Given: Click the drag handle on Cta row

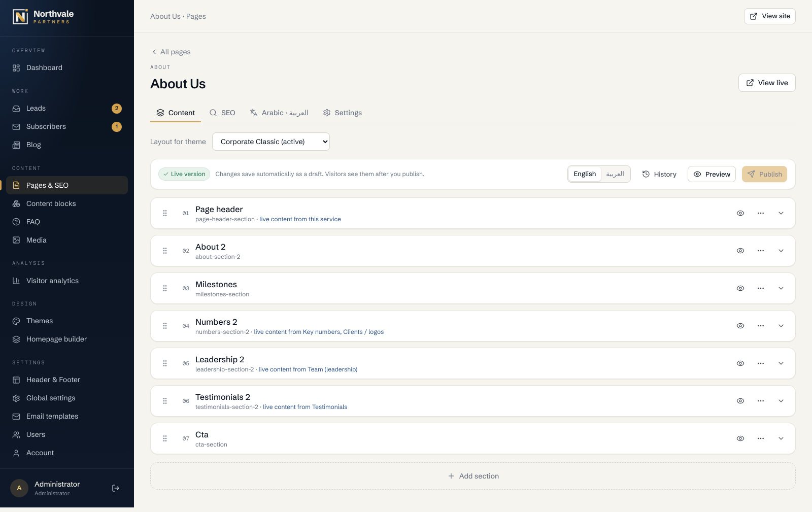Looking at the screenshot, I should 165,438.
